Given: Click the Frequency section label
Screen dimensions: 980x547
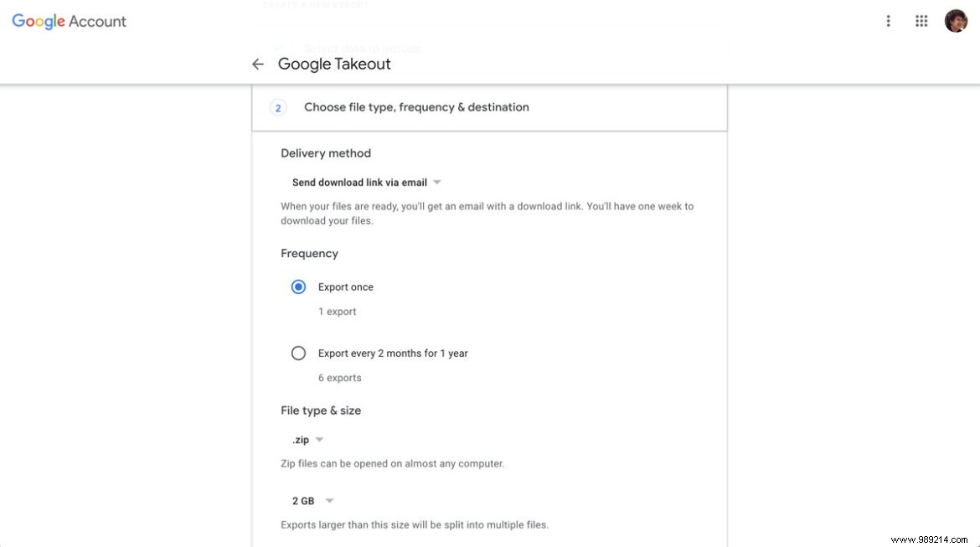Looking at the screenshot, I should tap(309, 253).
